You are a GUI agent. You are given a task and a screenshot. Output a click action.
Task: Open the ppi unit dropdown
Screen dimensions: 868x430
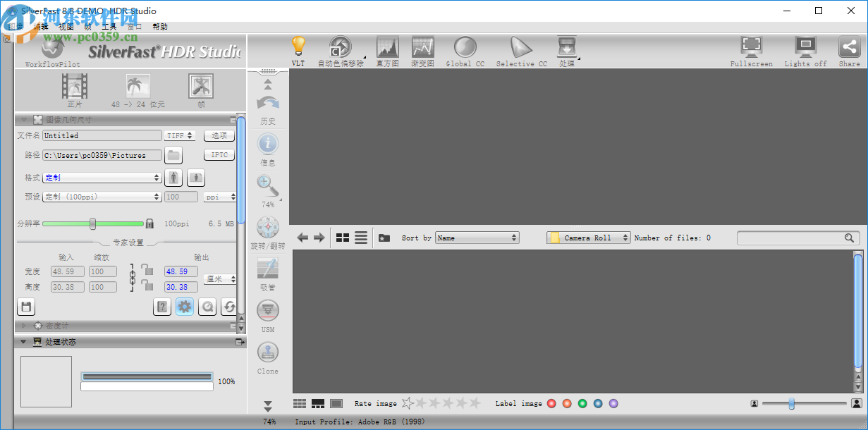(x=220, y=197)
